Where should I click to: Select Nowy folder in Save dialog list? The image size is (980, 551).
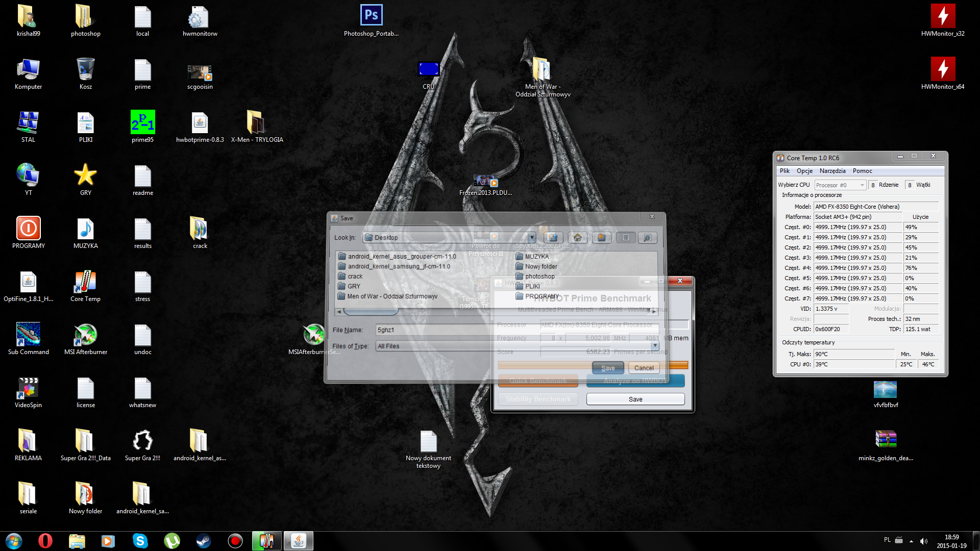[536, 266]
